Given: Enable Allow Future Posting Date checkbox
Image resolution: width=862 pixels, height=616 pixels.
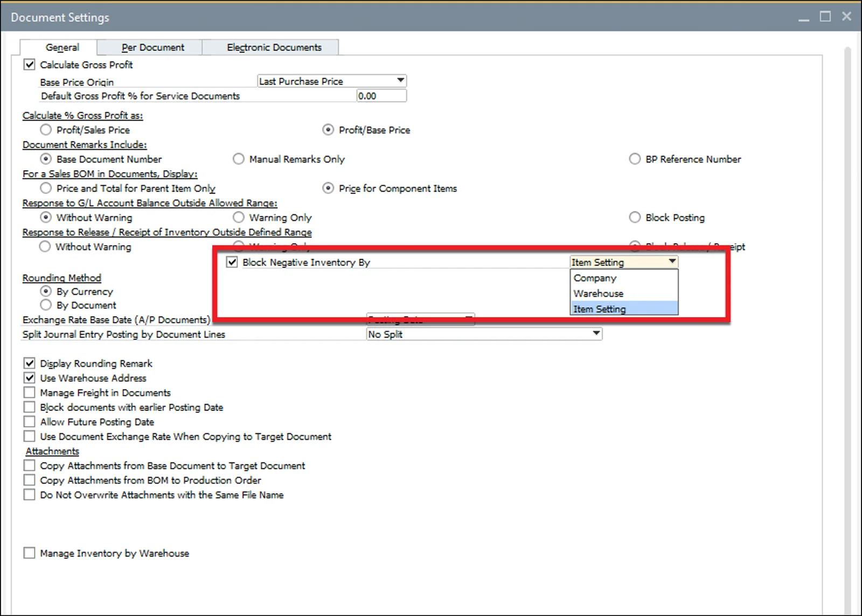Looking at the screenshot, I should click(30, 422).
